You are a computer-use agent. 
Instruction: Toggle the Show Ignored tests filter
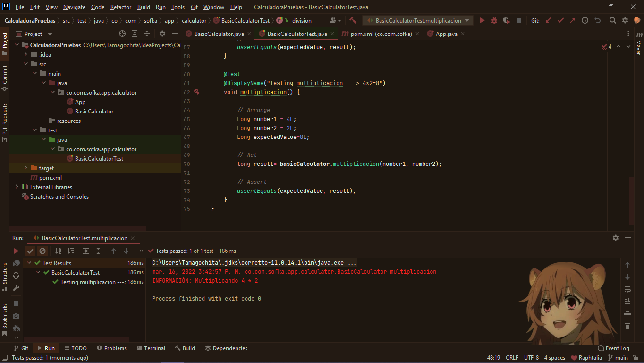42,251
